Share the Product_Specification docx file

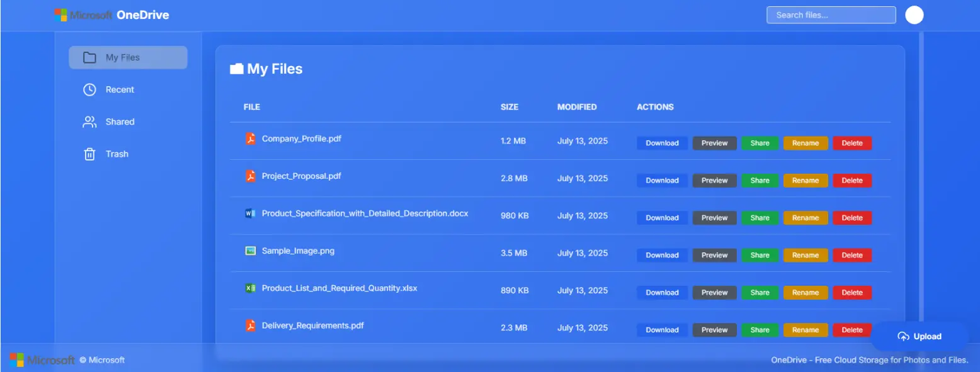pyautogui.click(x=760, y=218)
